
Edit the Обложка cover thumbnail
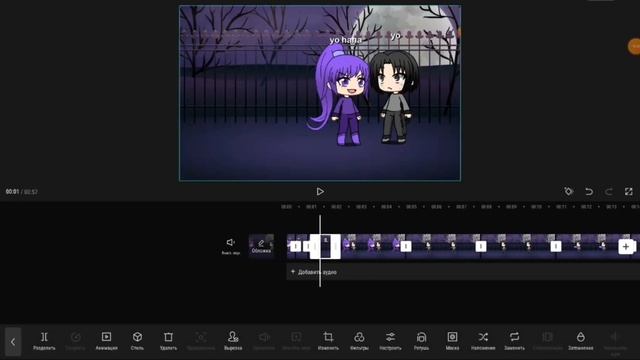tap(261, 246)
